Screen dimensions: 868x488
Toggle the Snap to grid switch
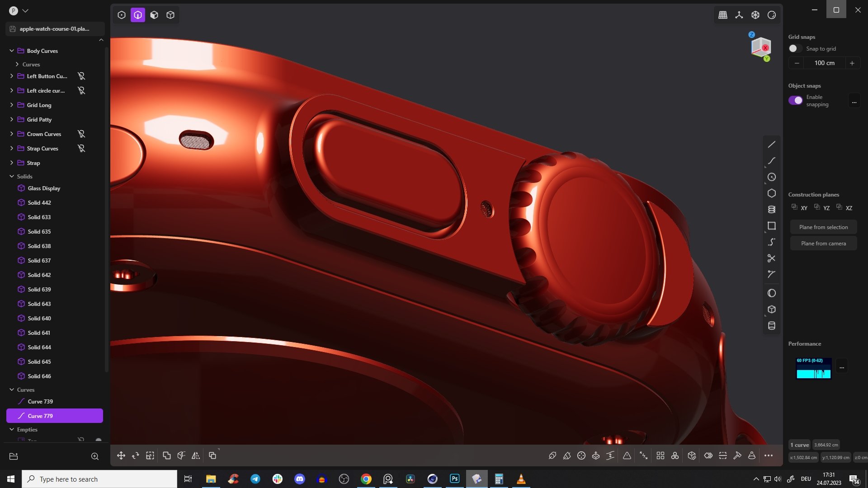[795, 49]
